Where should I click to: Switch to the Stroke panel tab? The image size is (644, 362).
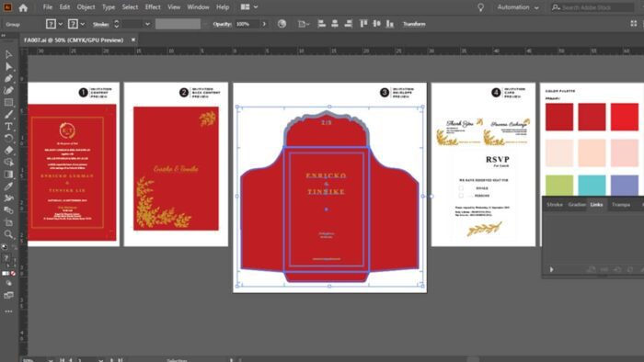[555, 204]
